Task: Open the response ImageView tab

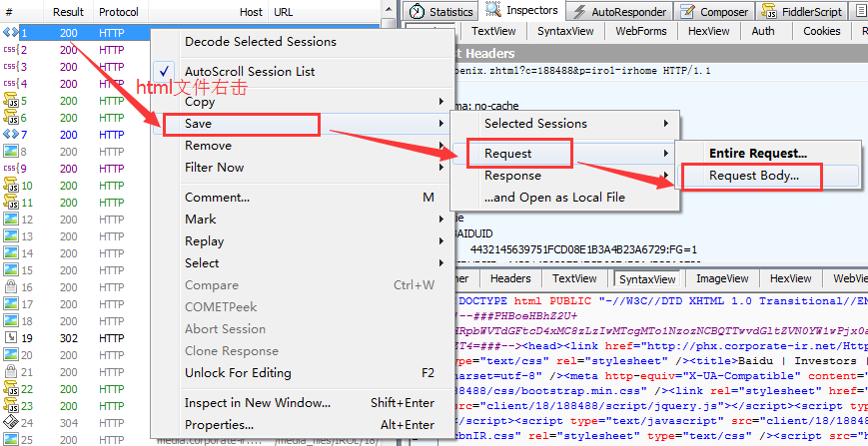Action: click(x=722, y=278)
